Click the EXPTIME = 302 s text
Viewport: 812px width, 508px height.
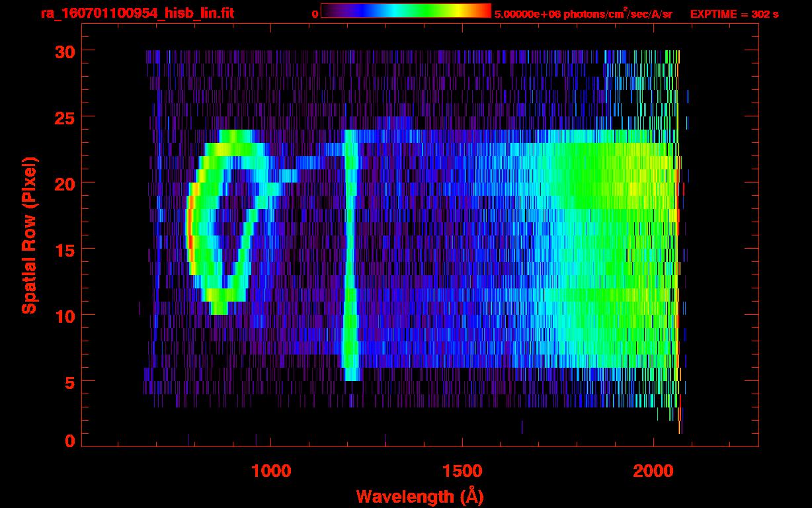click(x=734, y=14)
